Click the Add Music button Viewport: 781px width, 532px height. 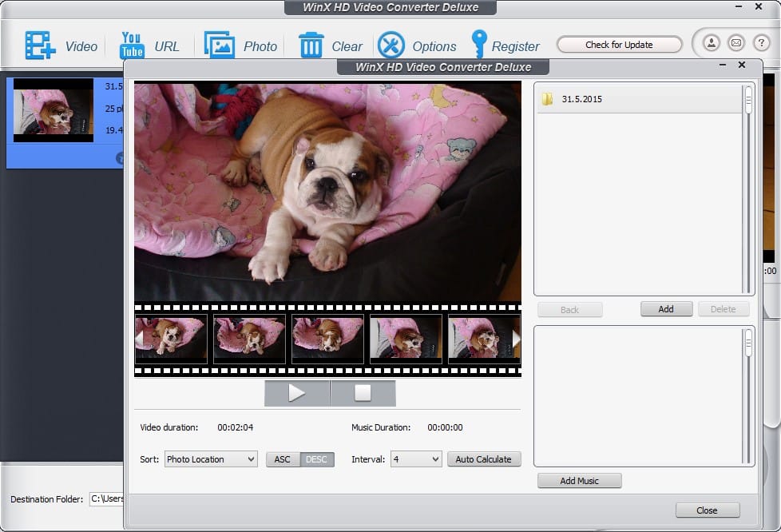(x=579, y=481)
